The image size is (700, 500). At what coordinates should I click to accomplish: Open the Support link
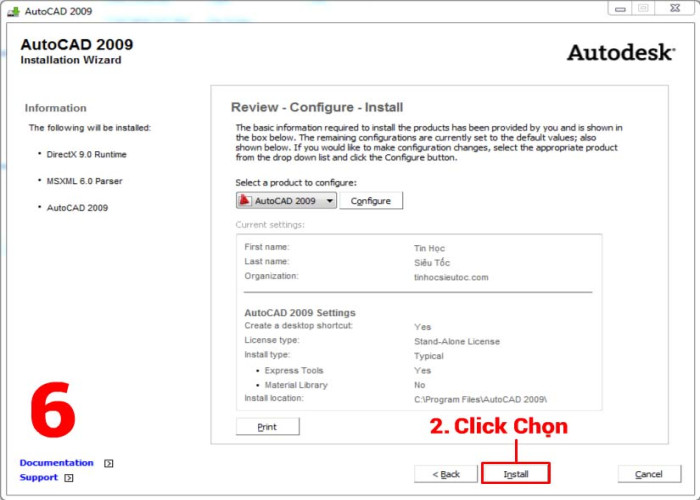click(x=39, y=477)
